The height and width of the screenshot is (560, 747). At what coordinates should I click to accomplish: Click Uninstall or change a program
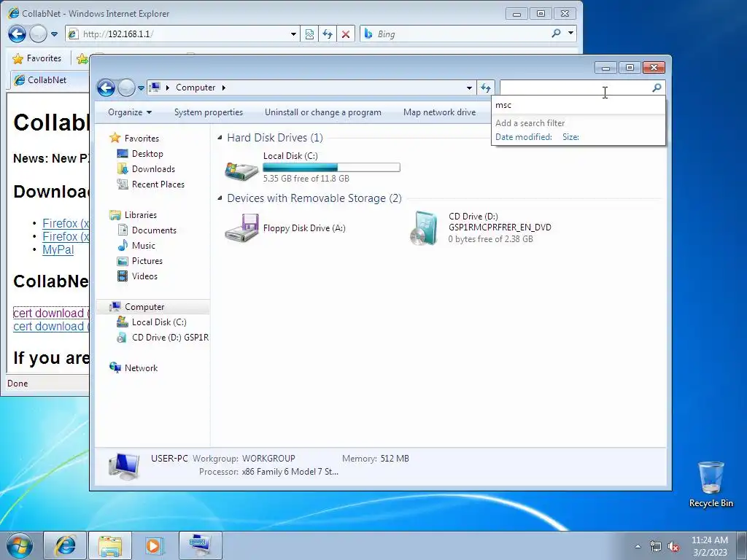tap(323, 112)
